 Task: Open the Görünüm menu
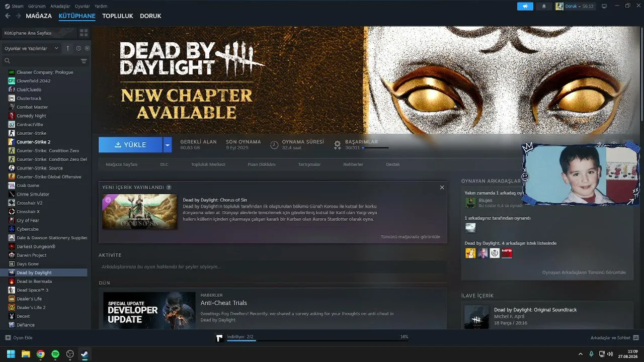37,6
